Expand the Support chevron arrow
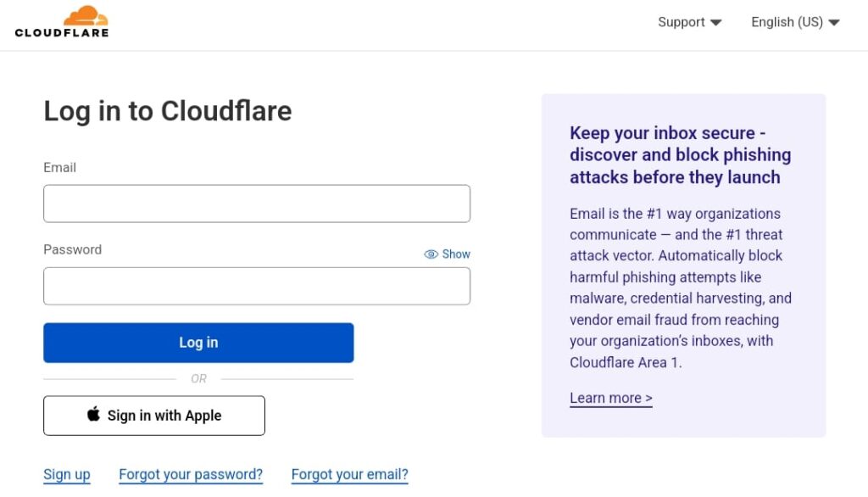This screenshot has width=868, height=497. point(716,23)
